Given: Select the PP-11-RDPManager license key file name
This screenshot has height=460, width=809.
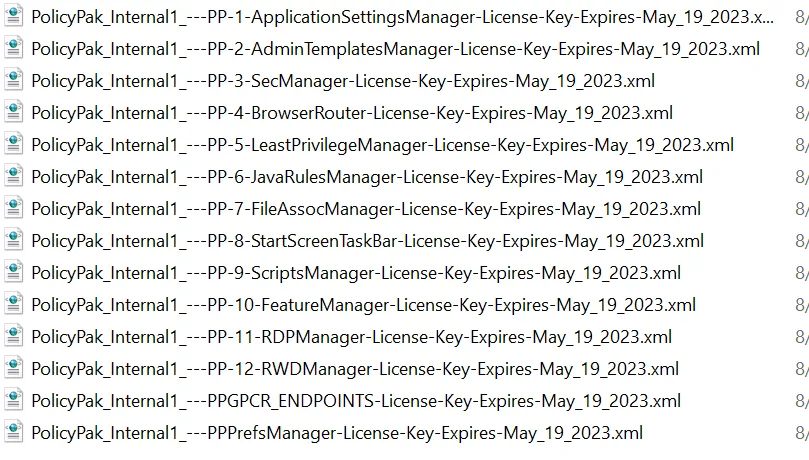Looking at the screenshot, I should [x=351, y=337].
